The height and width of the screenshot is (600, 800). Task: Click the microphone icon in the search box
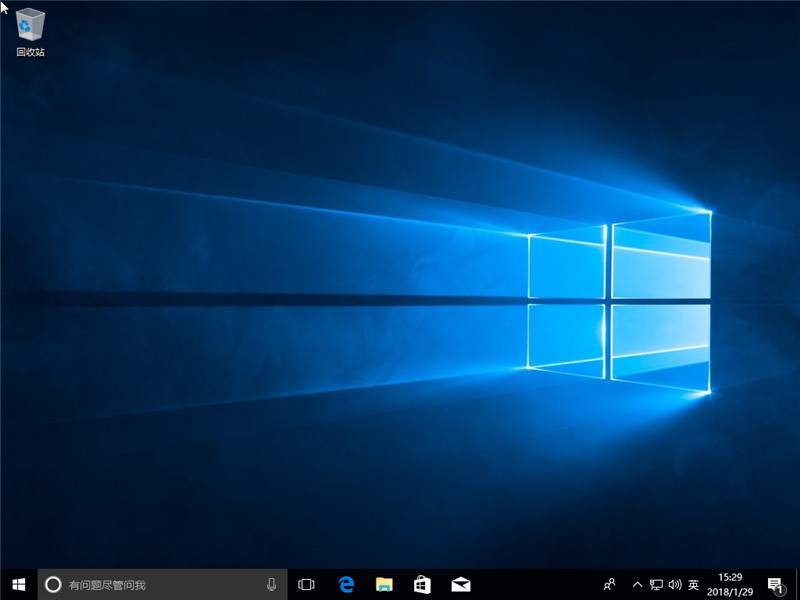coord(271,584)
